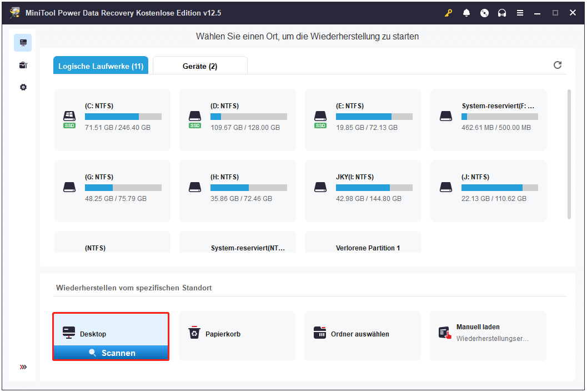Click the "22.13 GB / 110.62 GB" text

point(494,199)
